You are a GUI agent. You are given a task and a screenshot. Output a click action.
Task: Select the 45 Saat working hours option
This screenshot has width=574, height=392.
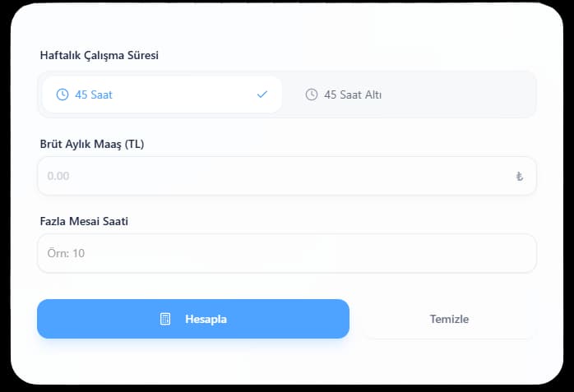coord(162,95)
